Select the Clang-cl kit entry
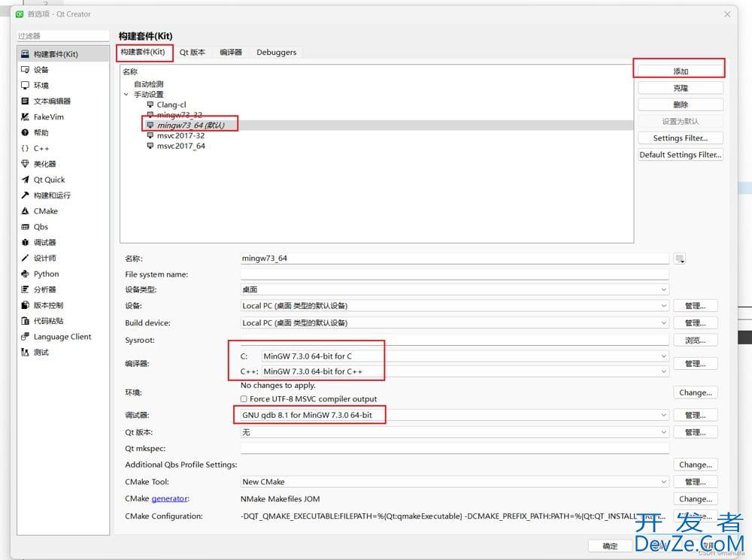This screenshot has height=560, width=752. click(171, 104)
